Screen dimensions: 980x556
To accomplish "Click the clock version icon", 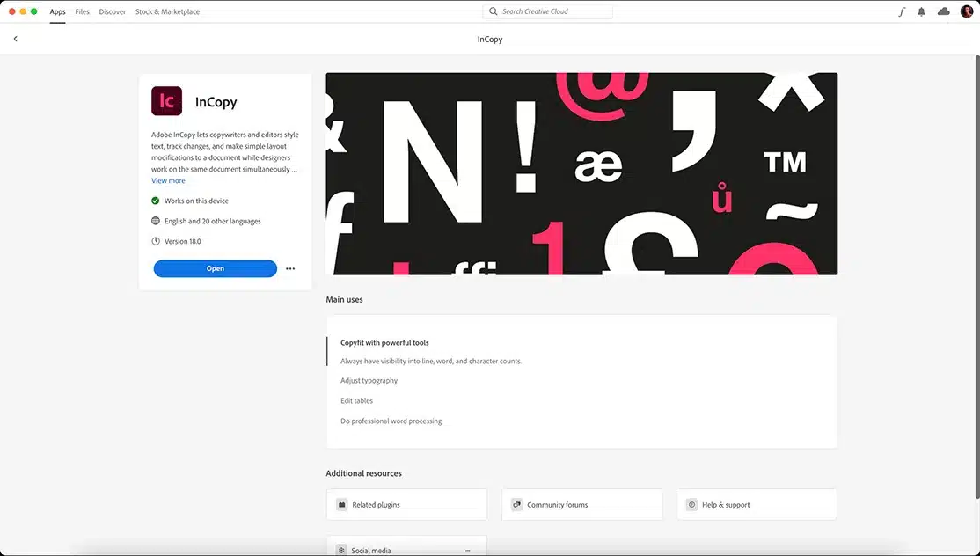I will tap(156, 241).
